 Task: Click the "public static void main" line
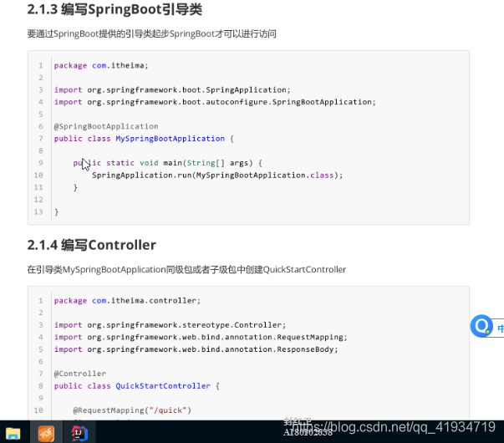pyautogui.click(x=167, y=163)
